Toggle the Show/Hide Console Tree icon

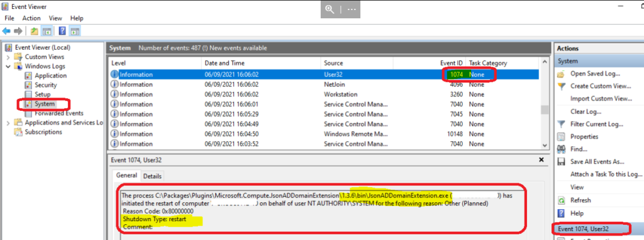pos(47,31)
